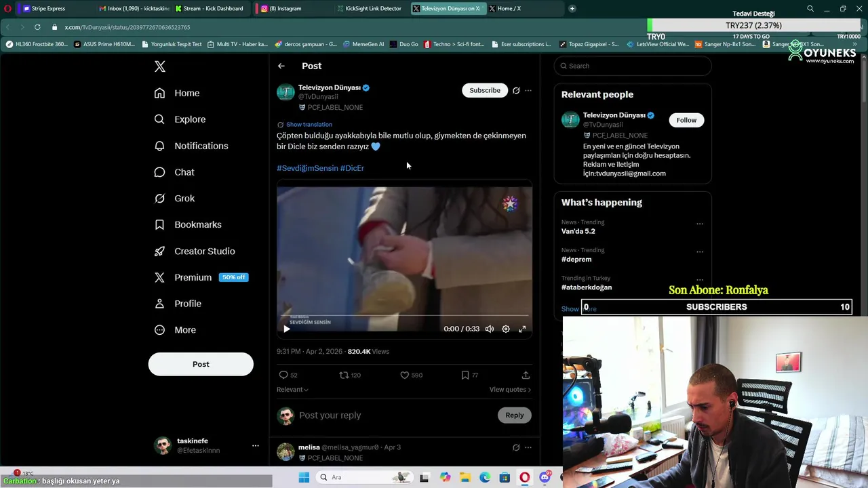
Task: Click the repost icon showing 120
Action: tap(350, 375)
